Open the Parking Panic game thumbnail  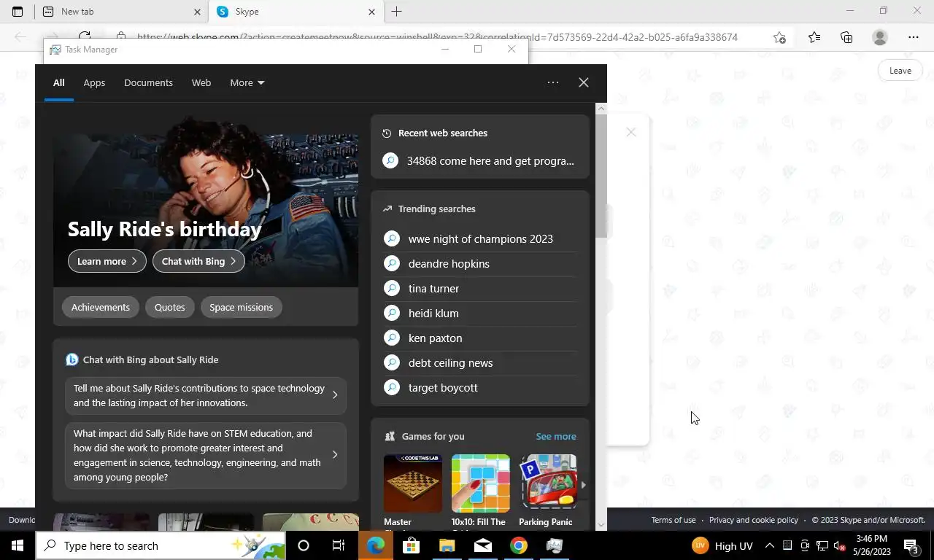548,483
